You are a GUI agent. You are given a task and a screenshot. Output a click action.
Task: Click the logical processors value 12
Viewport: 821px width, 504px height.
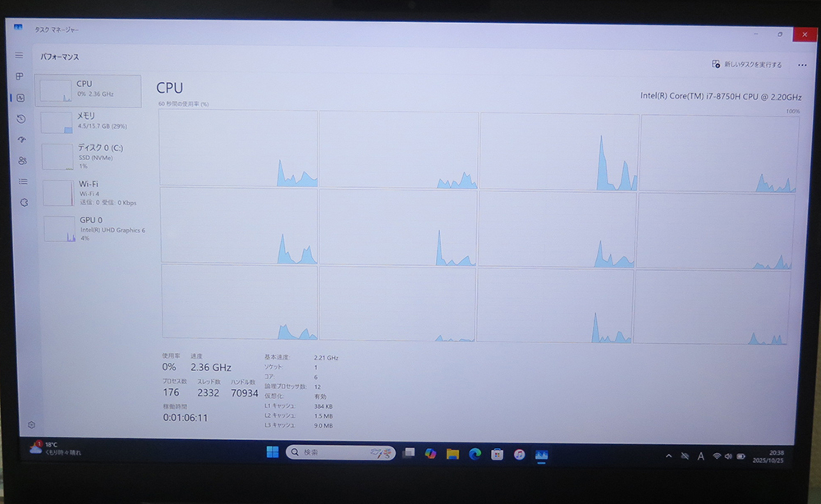pos(317,387)
